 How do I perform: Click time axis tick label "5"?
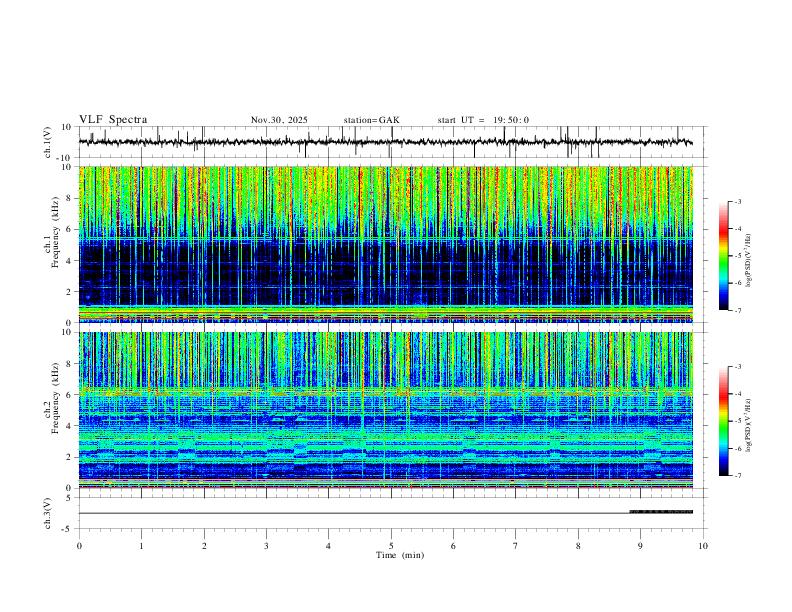(391, 546)
